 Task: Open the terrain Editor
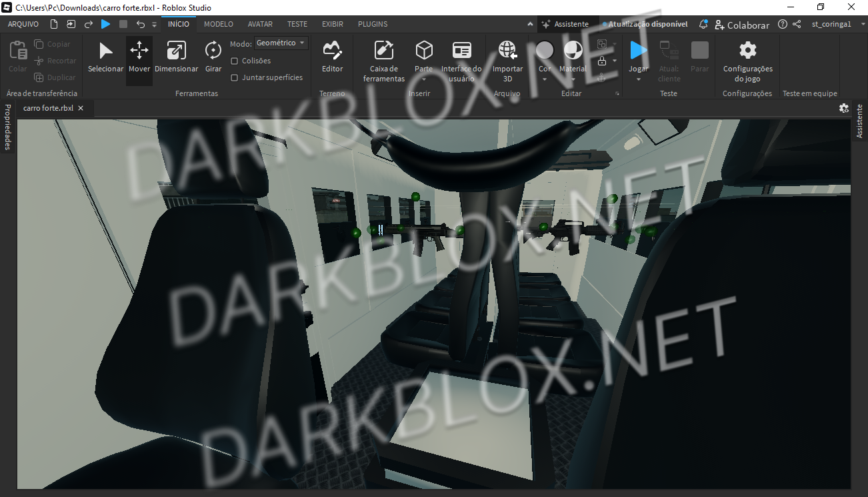click(x=332, y=57)
